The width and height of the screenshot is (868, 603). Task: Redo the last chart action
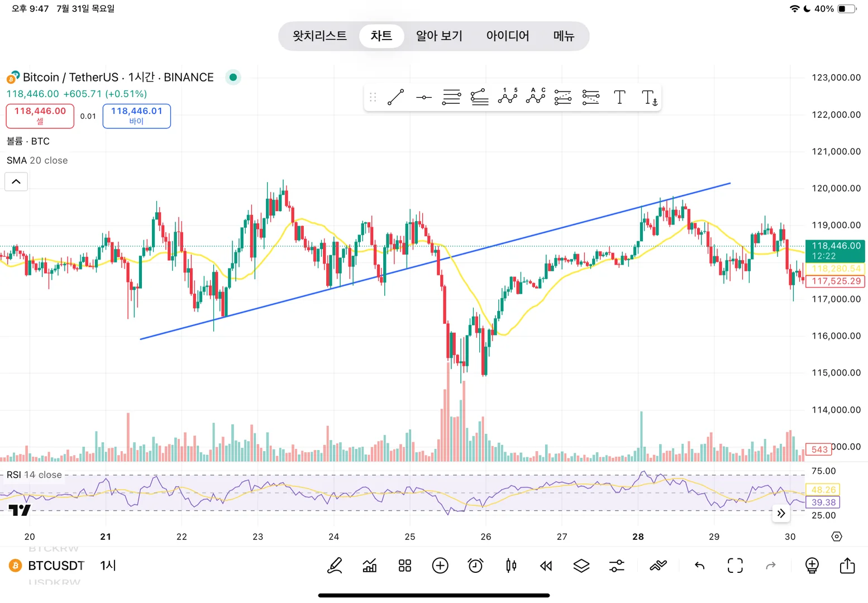(771, 566)
